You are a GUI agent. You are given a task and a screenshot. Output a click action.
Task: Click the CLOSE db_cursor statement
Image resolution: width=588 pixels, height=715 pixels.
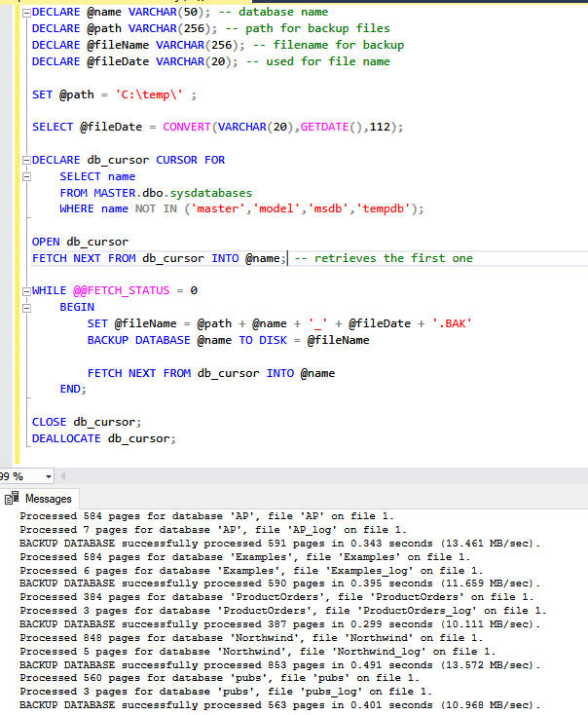[87, 422]
